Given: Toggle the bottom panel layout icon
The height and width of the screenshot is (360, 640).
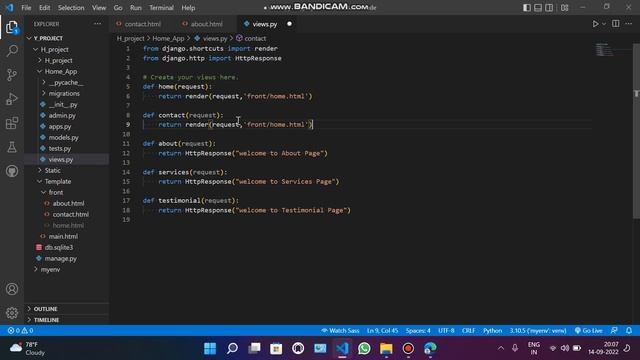Looking at the screenshot, I should (538, 8).
